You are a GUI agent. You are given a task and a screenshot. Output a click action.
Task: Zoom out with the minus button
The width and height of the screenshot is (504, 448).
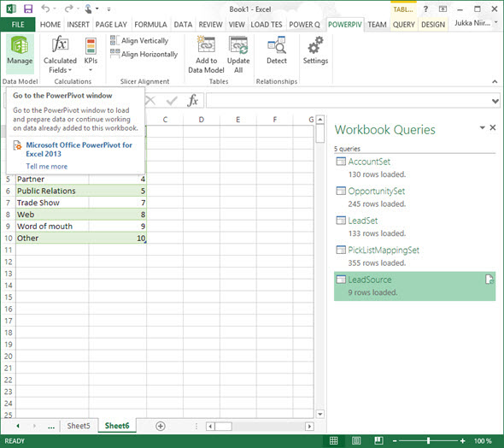pyautogui.click(x=395, y=440)
